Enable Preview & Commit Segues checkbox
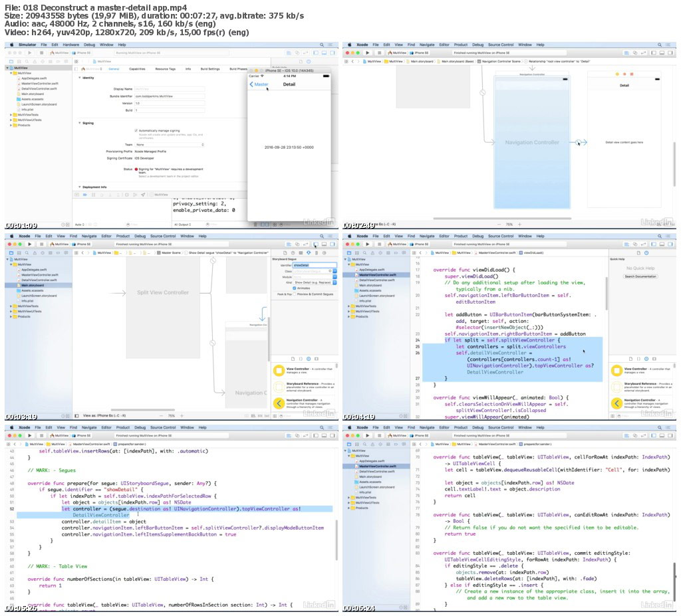Image resolution: width=681 pixels, height=616 pixels. click(x=295, y=294)
